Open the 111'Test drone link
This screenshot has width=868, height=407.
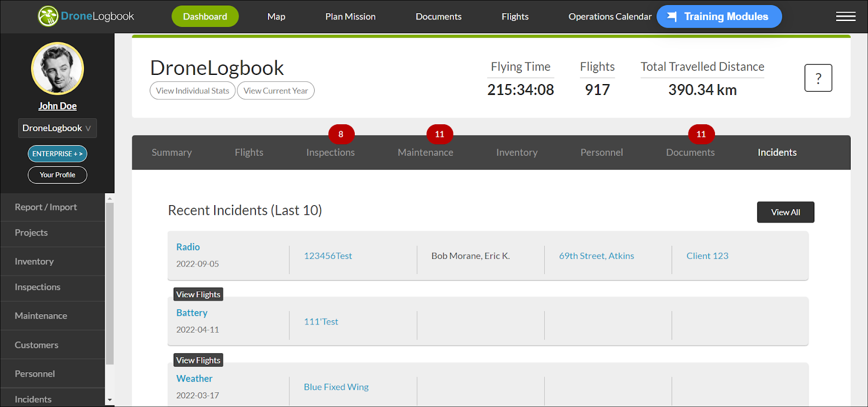point(321,321)
